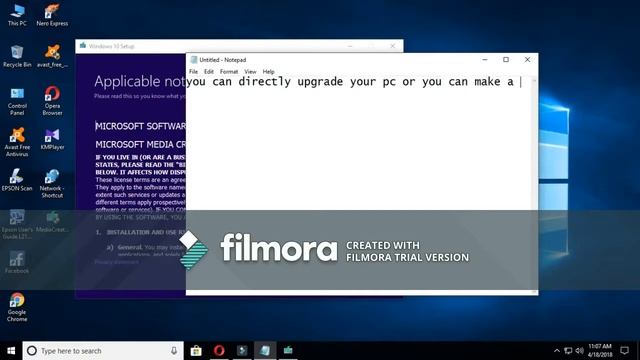The height and width of the screenshot is (360, 640).
Task: Open Notepad View menu
Action: point(250,72)
